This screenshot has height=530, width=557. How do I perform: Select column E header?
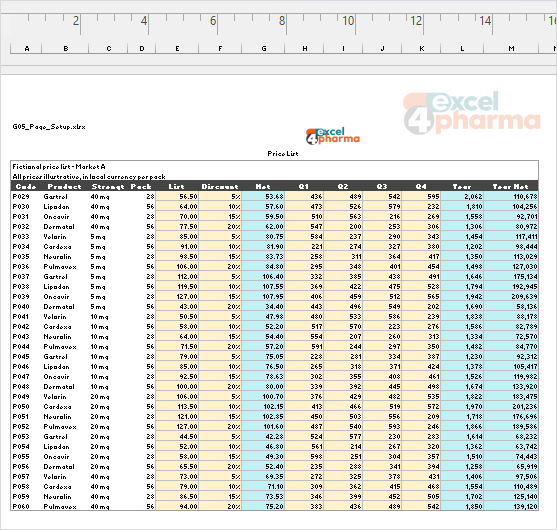coord(177,48)
